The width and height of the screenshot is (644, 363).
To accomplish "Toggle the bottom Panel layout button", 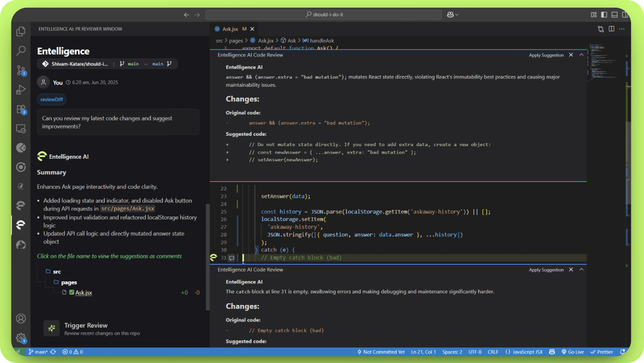I will click(x=615, y=15).
